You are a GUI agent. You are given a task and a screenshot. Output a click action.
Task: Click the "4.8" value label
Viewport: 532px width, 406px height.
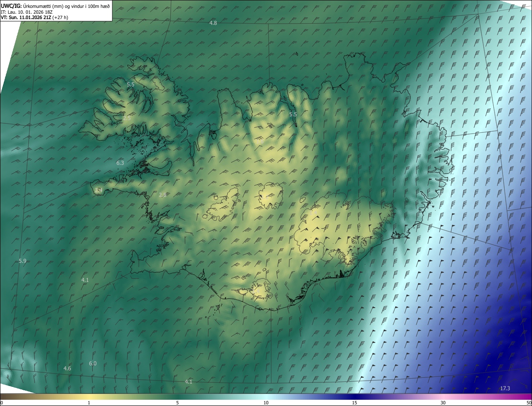(213, 23)
